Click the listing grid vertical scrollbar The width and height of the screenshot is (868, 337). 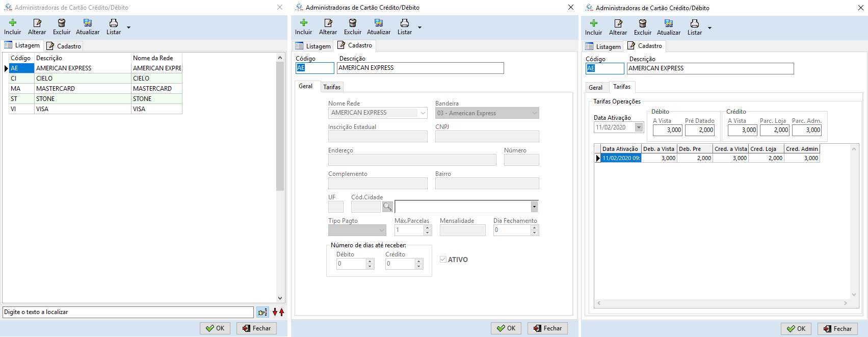pos(280,178)
